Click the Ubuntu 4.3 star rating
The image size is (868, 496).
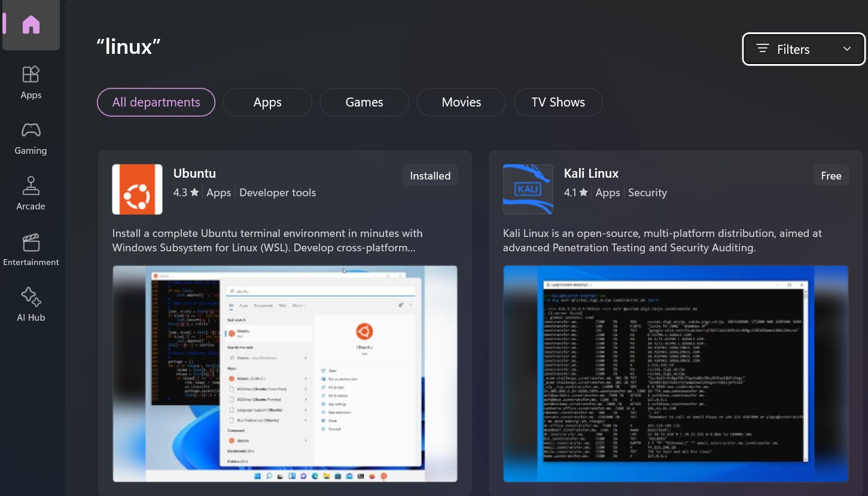[x=186, y=193]
